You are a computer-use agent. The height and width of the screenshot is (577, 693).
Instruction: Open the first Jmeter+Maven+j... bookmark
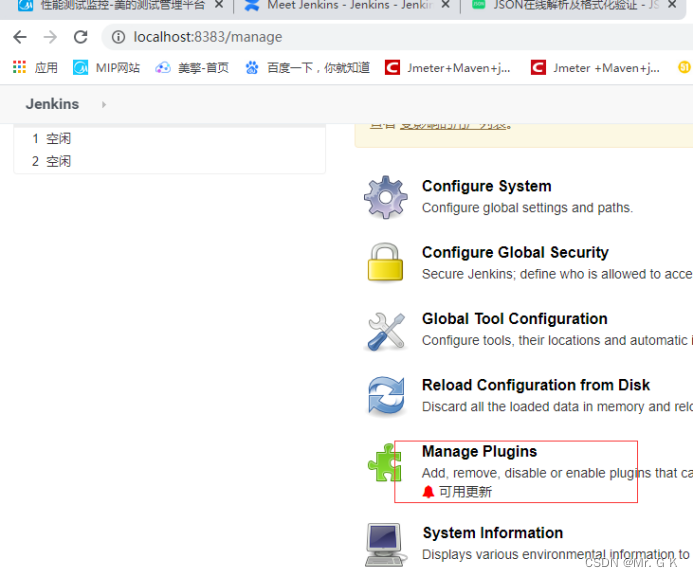(447, 68)
